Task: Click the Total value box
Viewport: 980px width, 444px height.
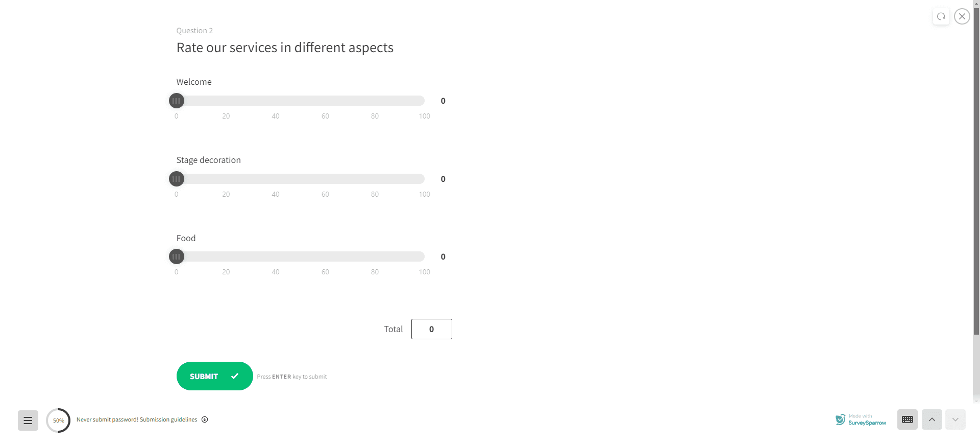Action: (x=431, y=329)
